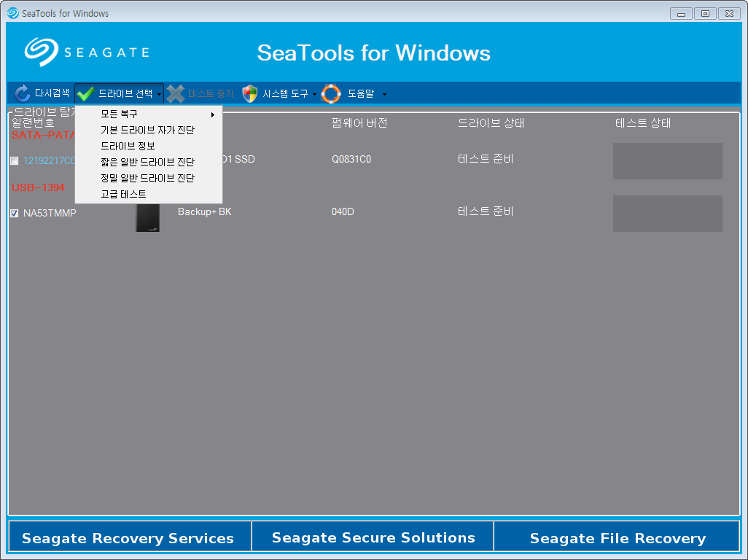Click firmware value Q0831C0

coord(351,159)
